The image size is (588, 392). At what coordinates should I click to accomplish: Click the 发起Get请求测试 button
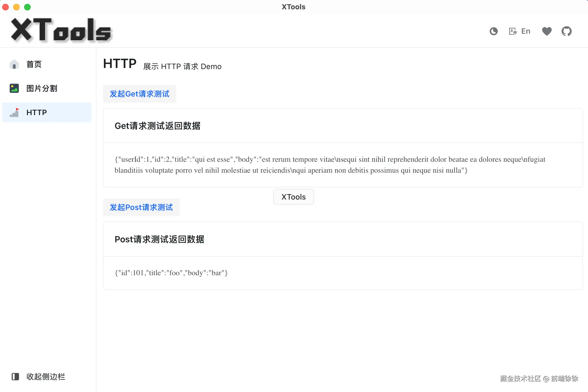point(139,94)
